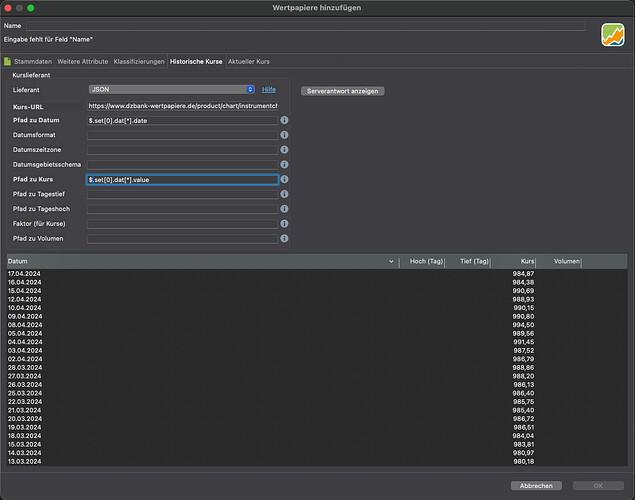The height and width of the screenshot is (500, 635).
Task: Click the empty Pfad zu Tageshoch field
Action: [x=182, y=209]
